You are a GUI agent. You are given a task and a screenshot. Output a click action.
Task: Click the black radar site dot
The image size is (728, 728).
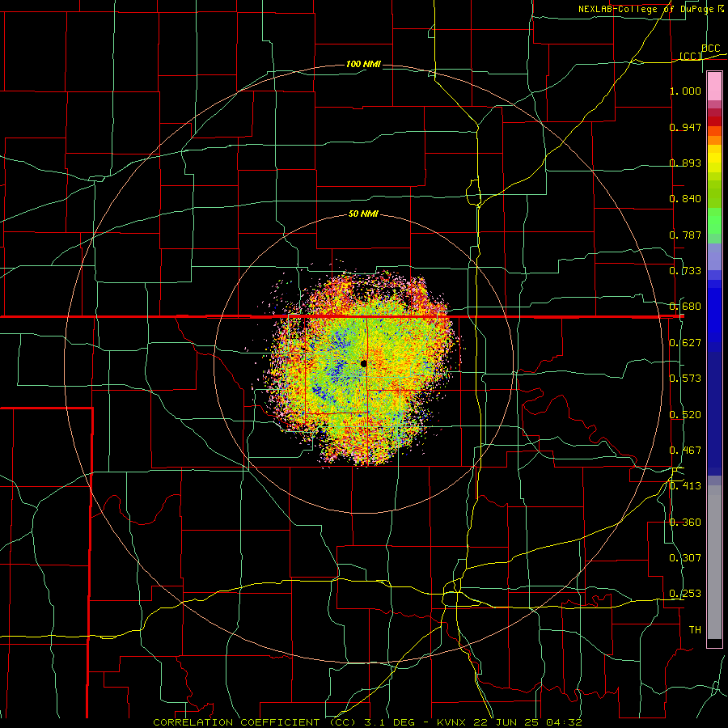363,363
